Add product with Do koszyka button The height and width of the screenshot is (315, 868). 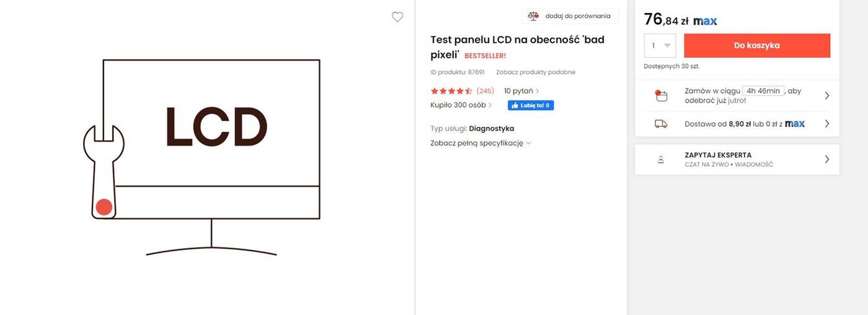point(756,45)
